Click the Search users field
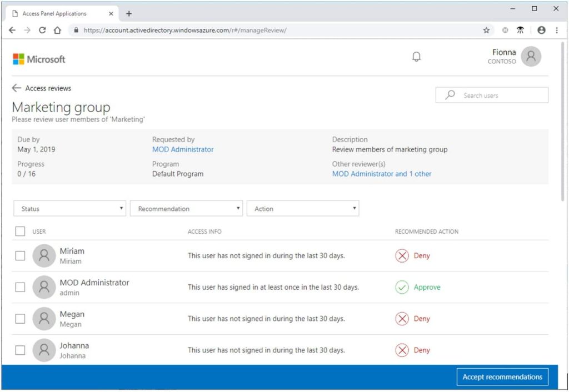 [x=492, y=95]
